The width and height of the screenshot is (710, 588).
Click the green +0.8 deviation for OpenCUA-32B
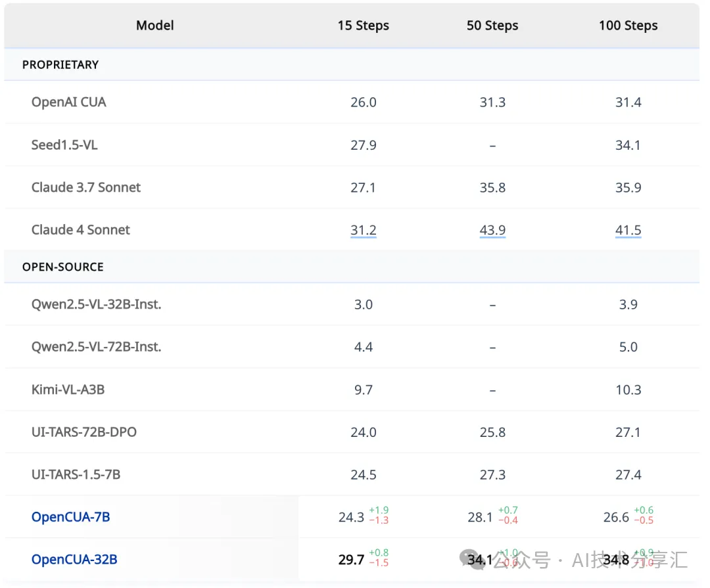coord(379,553)
